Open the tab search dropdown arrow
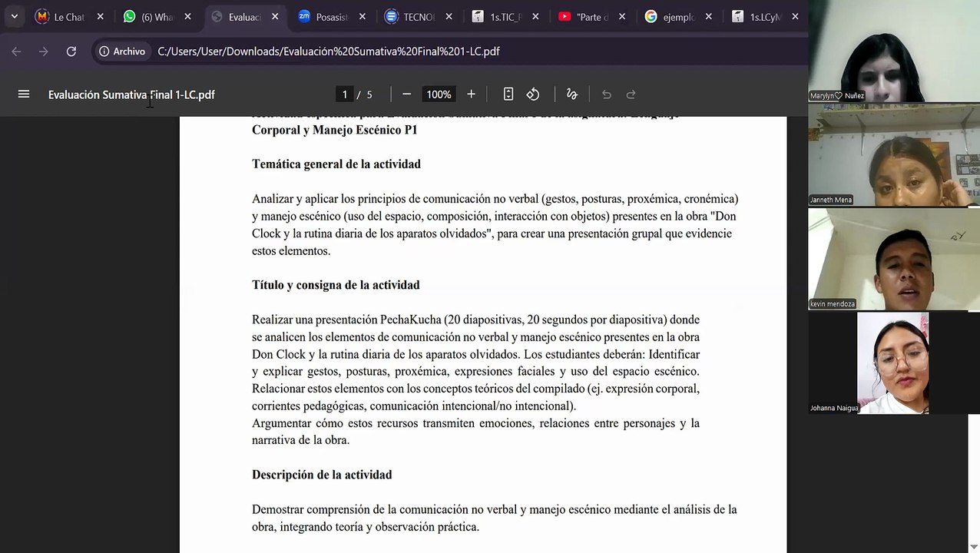This screenshot has height=553, width=980. coord(14,16)
